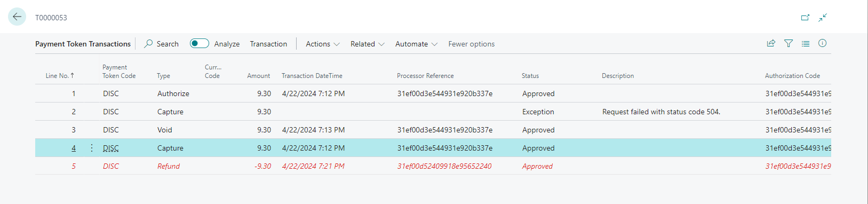Select '4/22/2024 7:21 PM' datetime cell
The width and height of the screenshot is (868, 204).
313,166
